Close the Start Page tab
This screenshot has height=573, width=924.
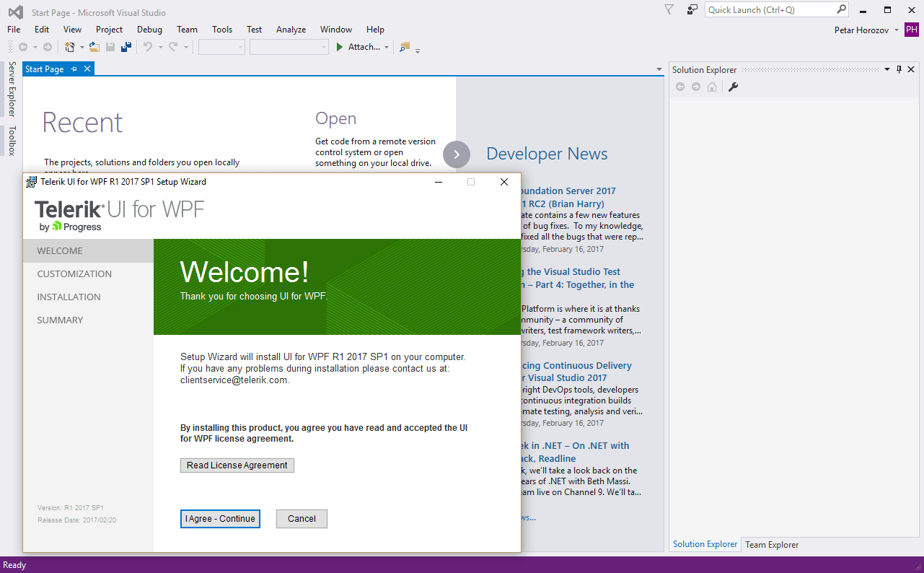click(x=87, y=69)
